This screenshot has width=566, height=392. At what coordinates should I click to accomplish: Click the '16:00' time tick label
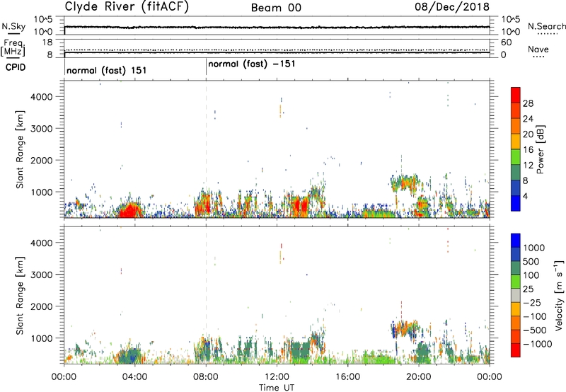click(347, 377)
